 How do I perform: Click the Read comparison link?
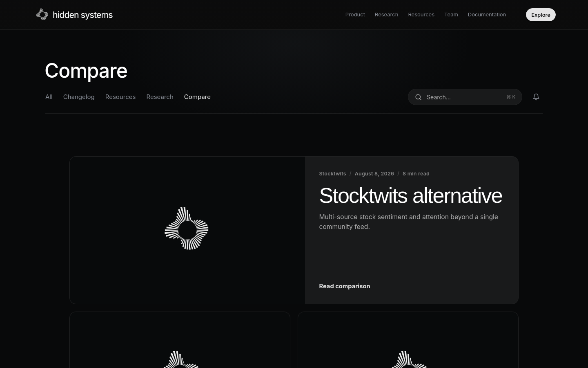pyautogui.click(x=345, y=286)
